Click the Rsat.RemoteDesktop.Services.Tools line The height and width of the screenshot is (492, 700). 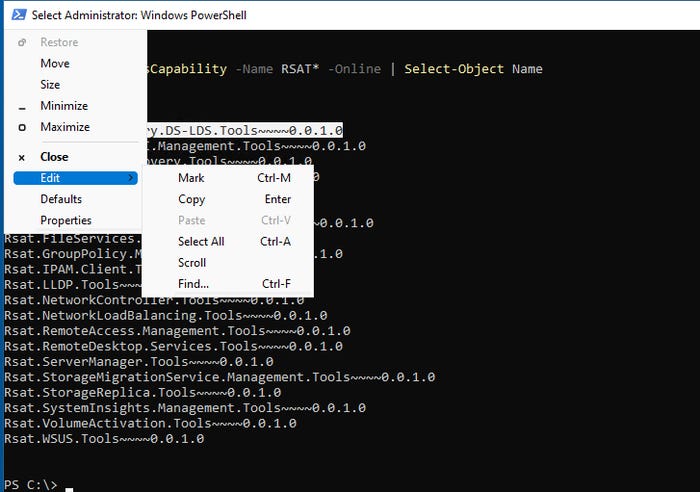tap(173, 346)
